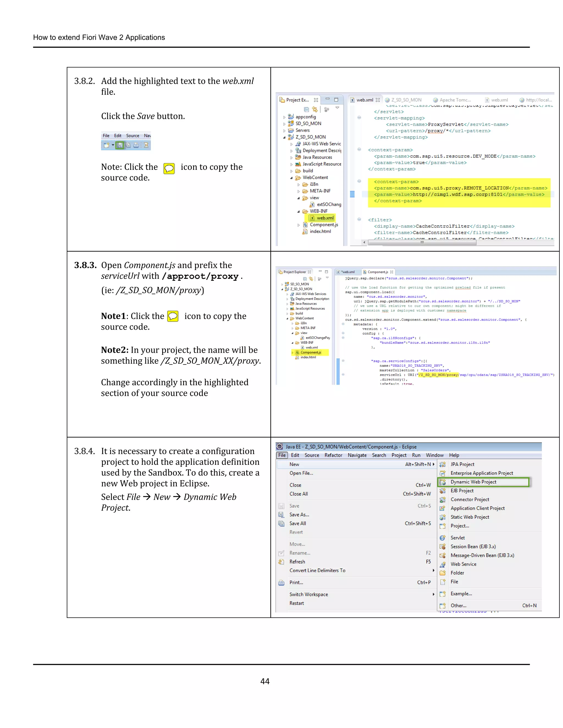Open View Menu arrow in step 3.8.2 Project Explorer
The image size is (563, 728).
pyautogui.click(x=337, y=108)
